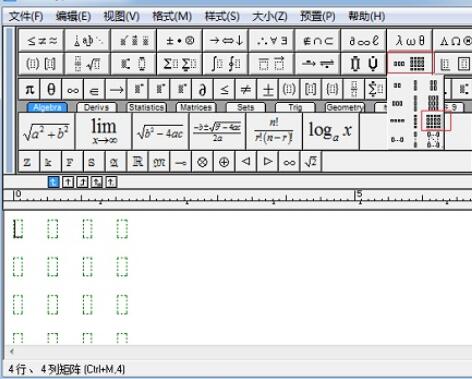
Task: Open the 编辑(E) menu
Action: (x=73, y=16)
